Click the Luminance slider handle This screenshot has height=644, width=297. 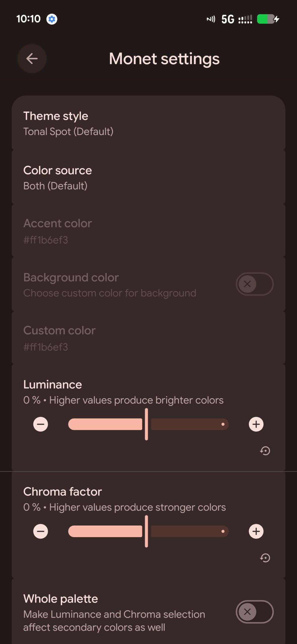146,424
